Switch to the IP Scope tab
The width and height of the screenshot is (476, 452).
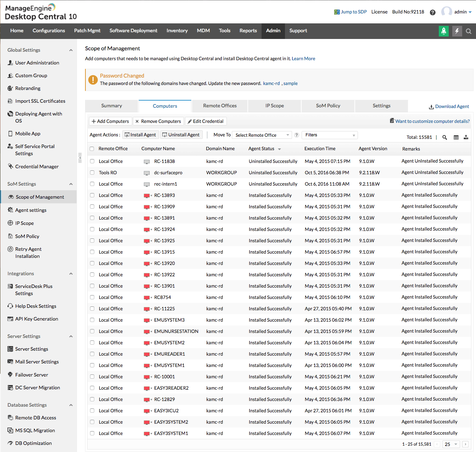[x=275, y=106]
